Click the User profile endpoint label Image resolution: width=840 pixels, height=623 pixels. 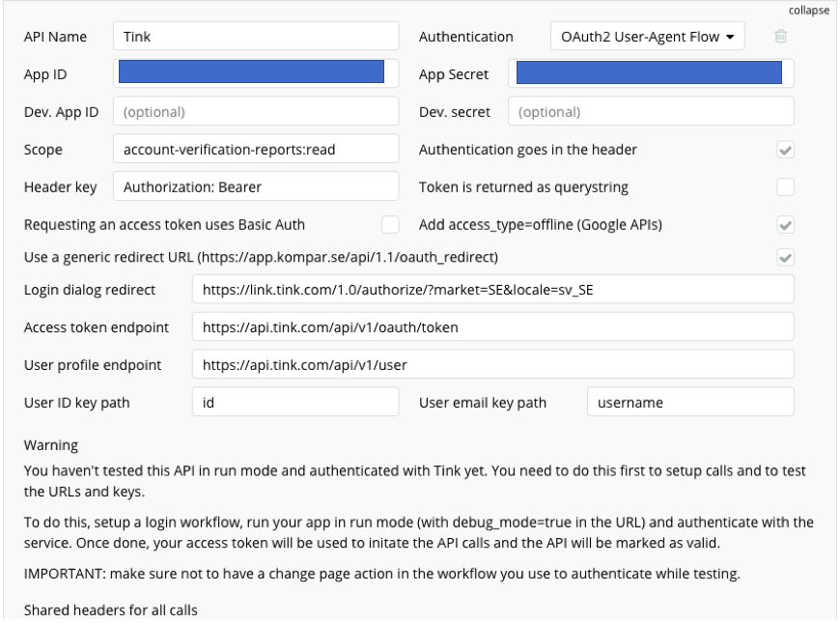point(93,365)
